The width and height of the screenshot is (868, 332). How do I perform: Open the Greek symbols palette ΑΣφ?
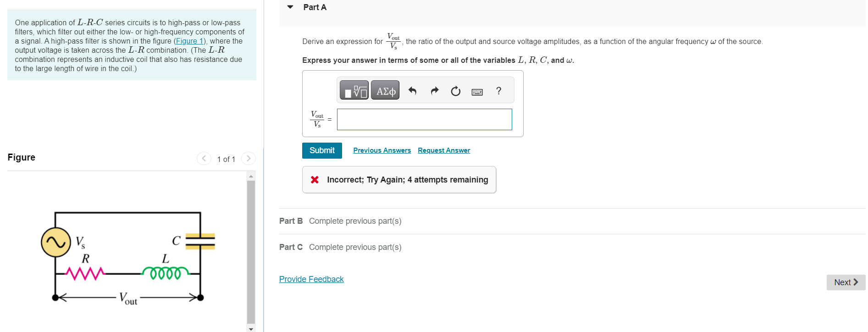tap(385, 90)
